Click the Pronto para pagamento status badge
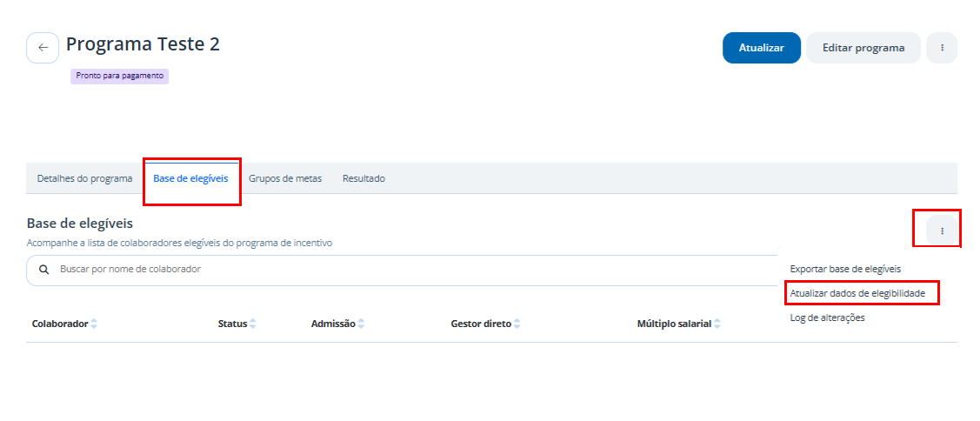 (119, 76)
